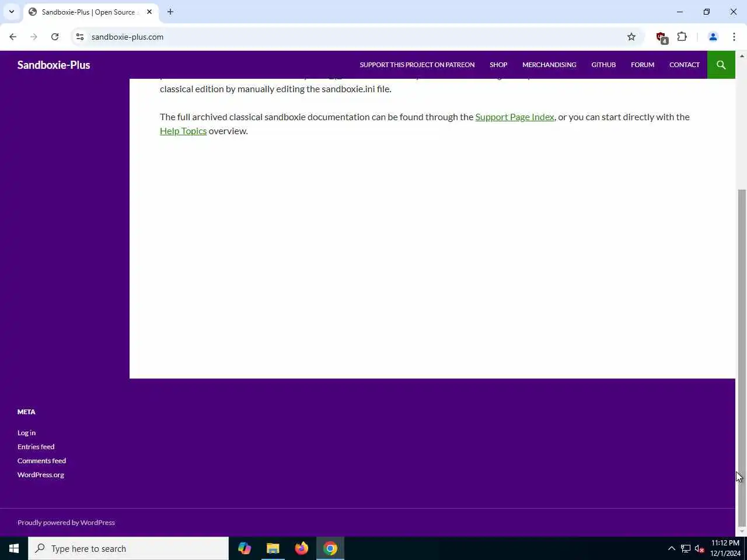Click the browser back arrow
This screenshot has width=747, height=560.
pos(13,37)
